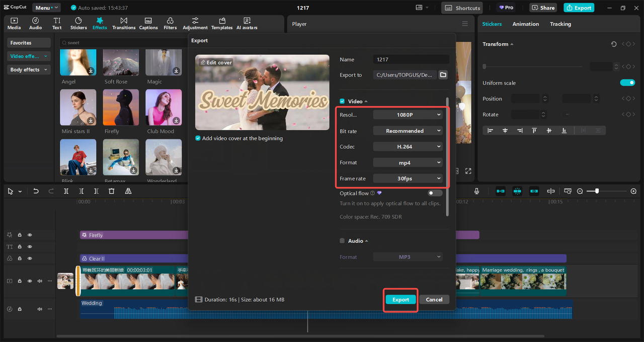Open the Filters panel icon
This screenshot has height=342, width=644.
click(170, 23)
